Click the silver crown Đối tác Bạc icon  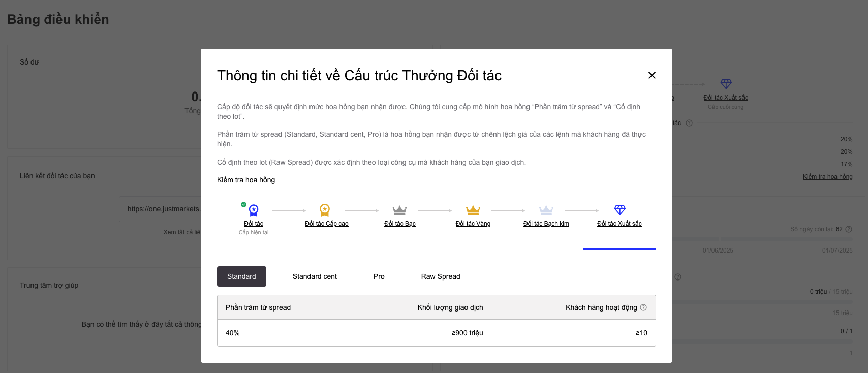coord(400,210)
